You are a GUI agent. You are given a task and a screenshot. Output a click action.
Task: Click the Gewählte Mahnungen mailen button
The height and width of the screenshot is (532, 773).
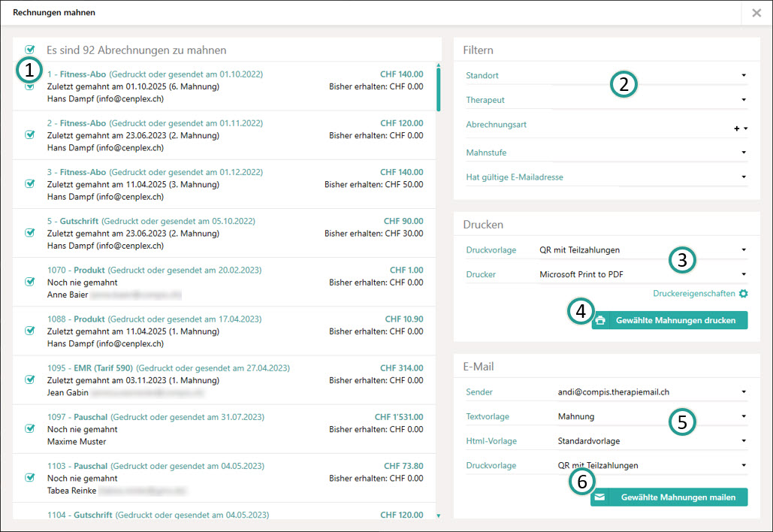[x=669, y=497]
